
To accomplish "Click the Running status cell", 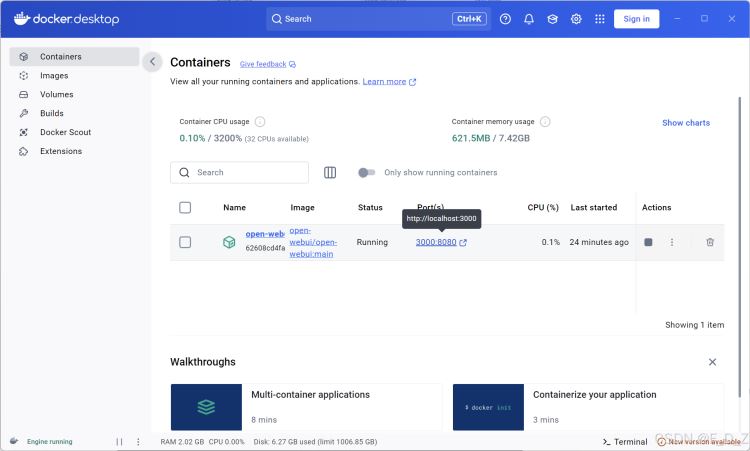I will 372,242.
